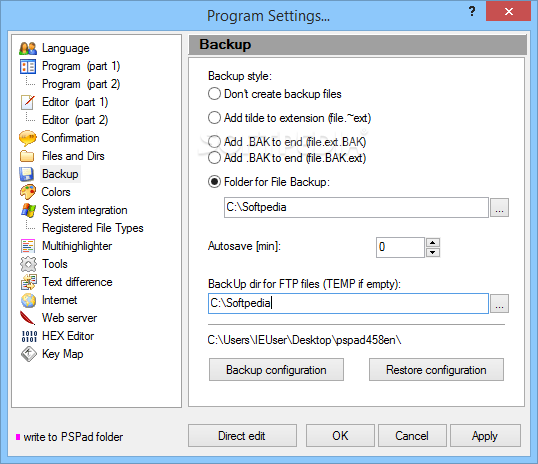Click the Internet globe icon

coord(28,300)
